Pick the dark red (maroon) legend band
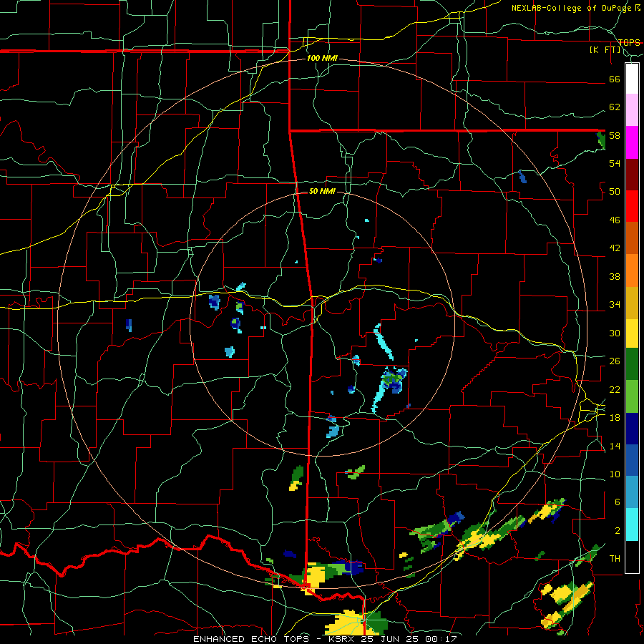 pos(632,174)
